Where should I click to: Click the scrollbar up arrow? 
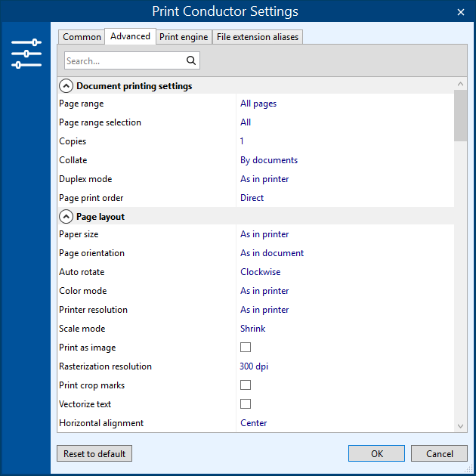point(461,85)
